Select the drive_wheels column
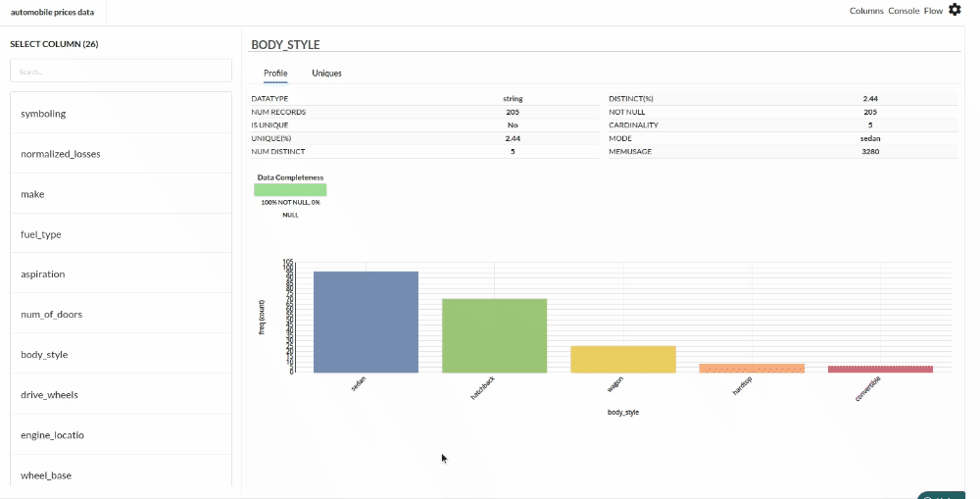The image size is (980, 499). click(x=121, y=394)
